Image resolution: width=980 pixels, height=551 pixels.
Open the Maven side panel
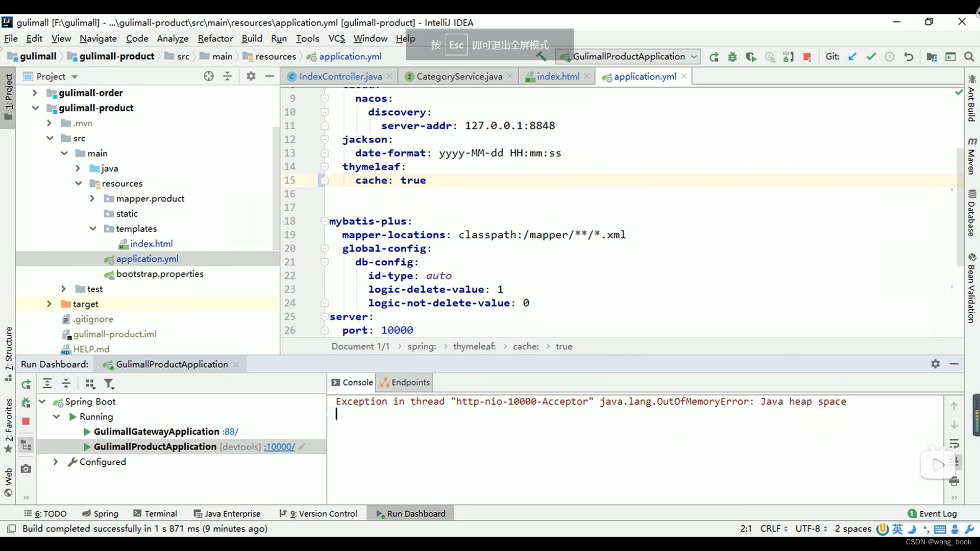tap(972, 156)
